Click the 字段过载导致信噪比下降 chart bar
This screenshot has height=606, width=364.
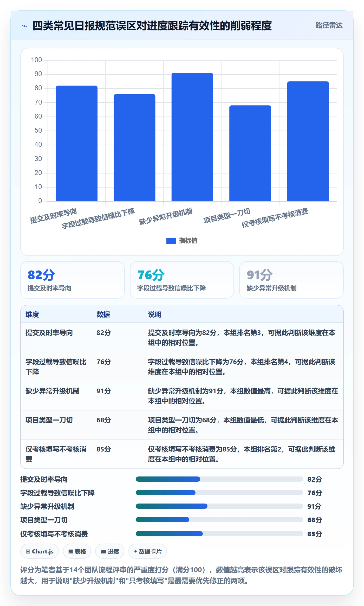pyautogui.click(x=134, y=147)
